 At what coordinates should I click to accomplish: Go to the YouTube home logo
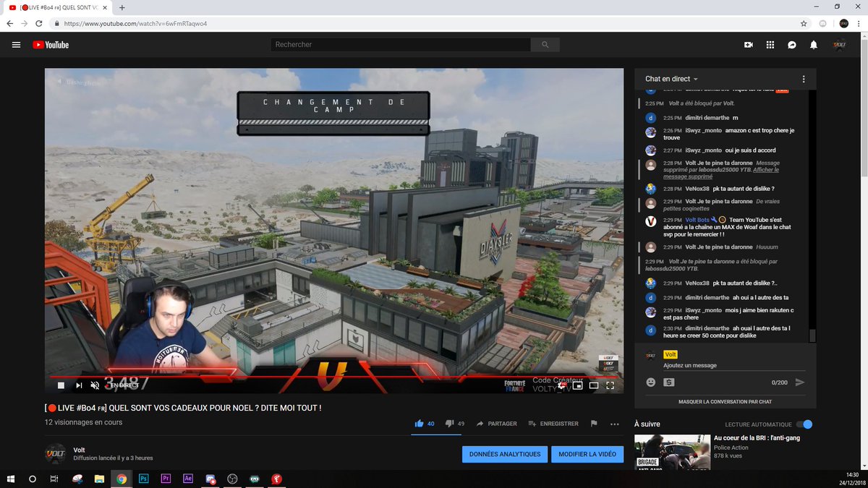tap(51, 45)
